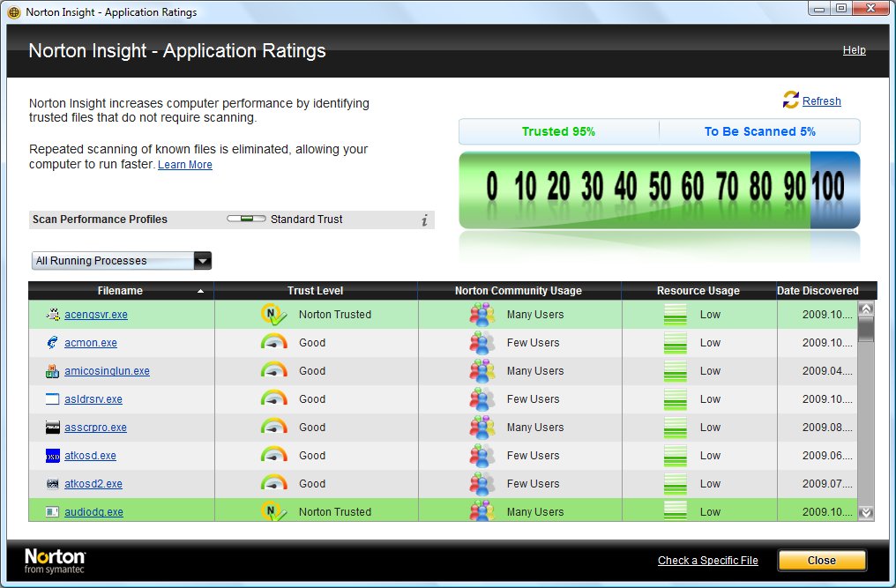Viewport: 896px width, 588px height.
Task: Sort by Filename column header
Action: click(x=121, y=290)
